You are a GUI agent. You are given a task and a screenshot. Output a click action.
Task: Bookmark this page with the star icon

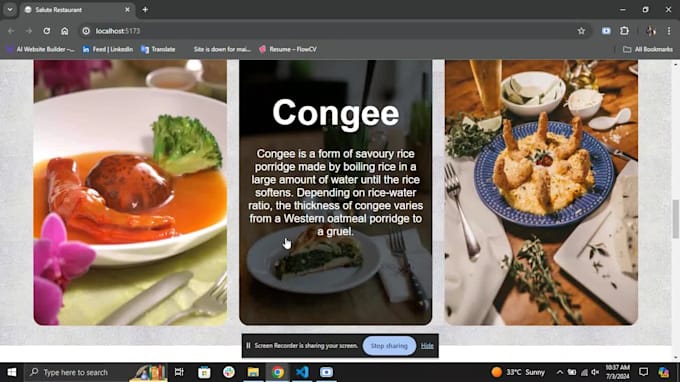(581, 31)
